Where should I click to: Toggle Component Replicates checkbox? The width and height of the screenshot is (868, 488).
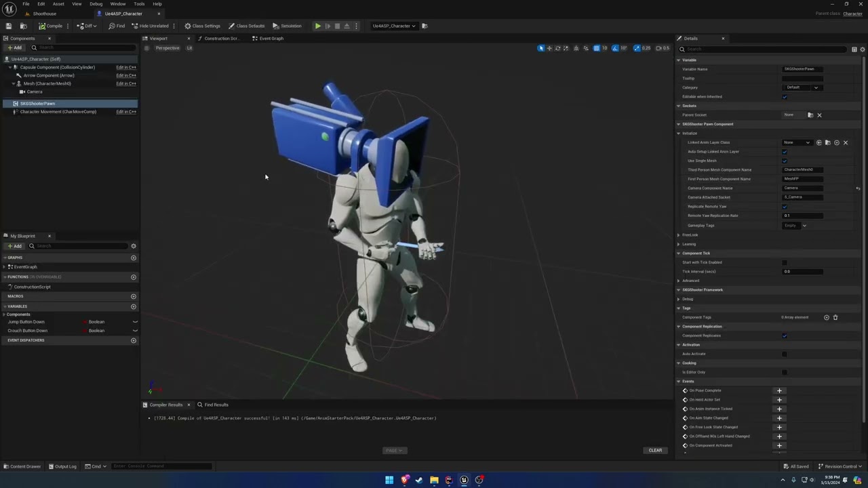pos(785,335)
